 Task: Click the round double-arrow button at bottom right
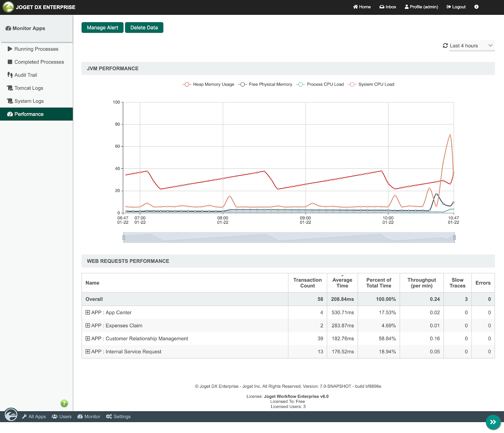coord(493,422)
